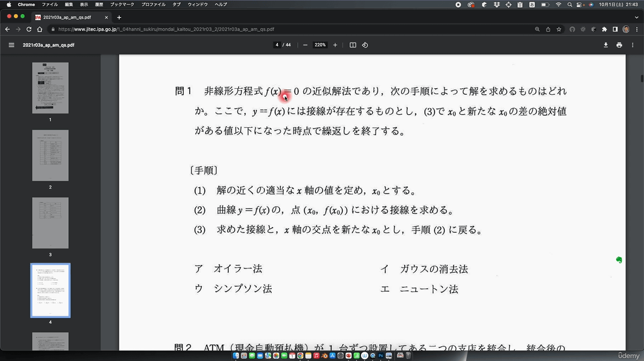Viewport: 644px width, 361px height.
Task: Open the 履歴 menu
Action: [99, 4]
